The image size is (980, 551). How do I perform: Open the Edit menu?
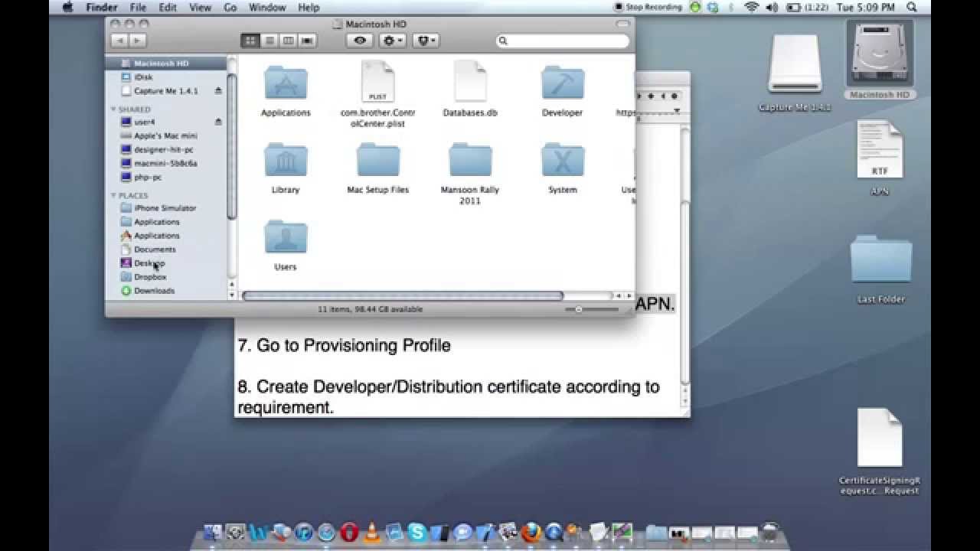coord(168,7)
